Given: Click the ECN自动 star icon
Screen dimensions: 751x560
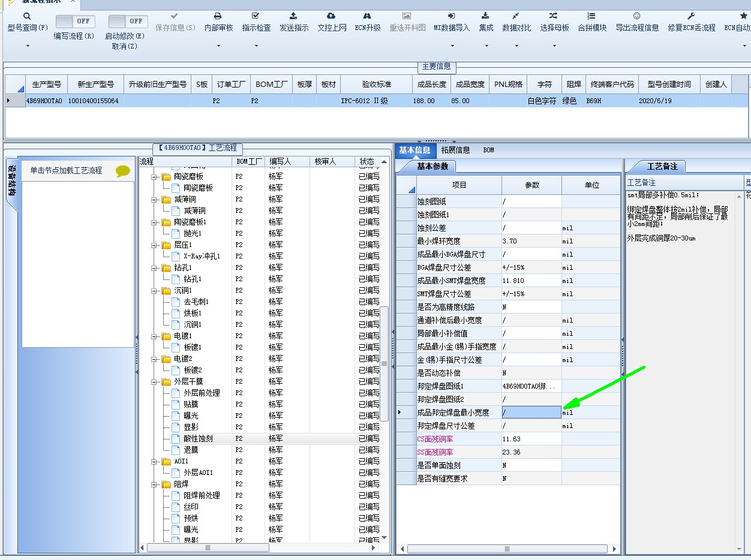Looking at the screenshot, I should click(x=744, y=16).
